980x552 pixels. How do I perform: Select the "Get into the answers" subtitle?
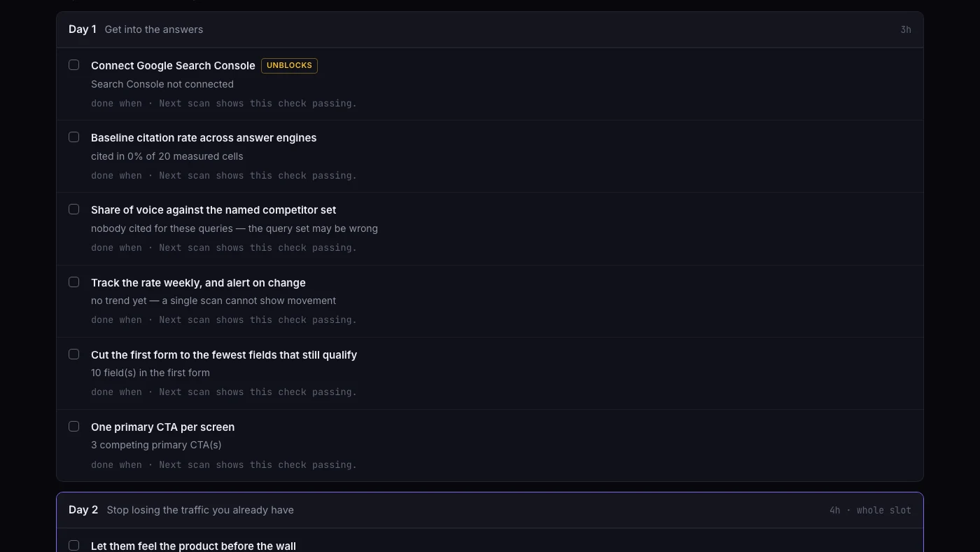pyautogui.click(x=154, y=29)
